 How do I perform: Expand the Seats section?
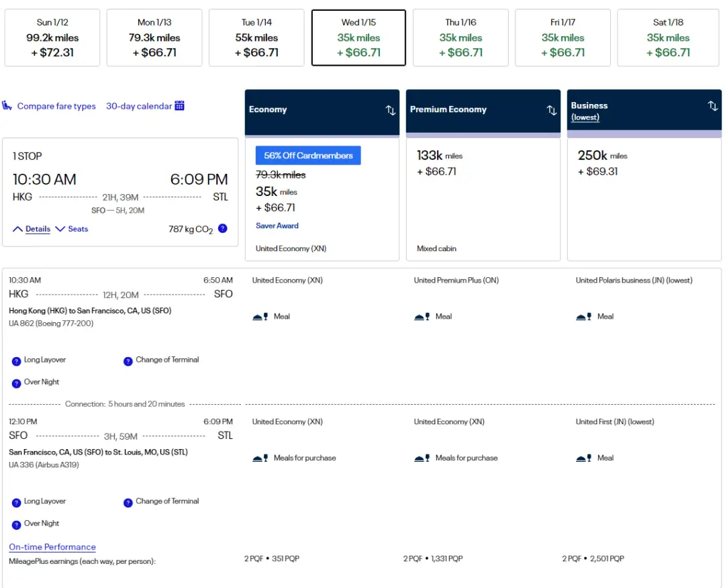[x=72, y=229]
